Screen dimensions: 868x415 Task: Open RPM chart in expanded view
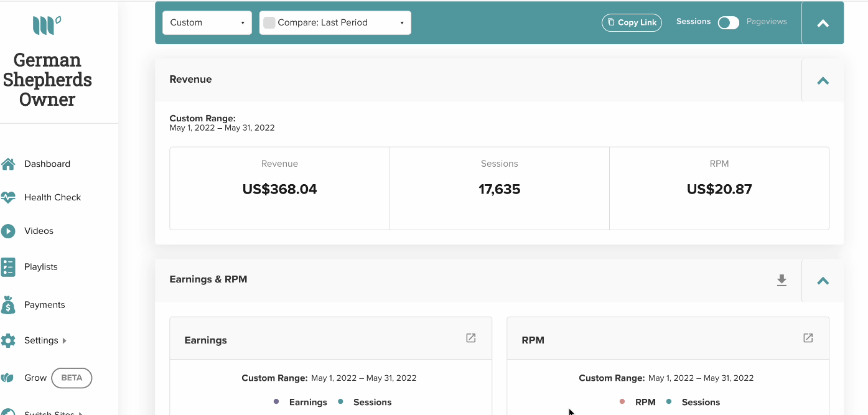tap(808, 338)
